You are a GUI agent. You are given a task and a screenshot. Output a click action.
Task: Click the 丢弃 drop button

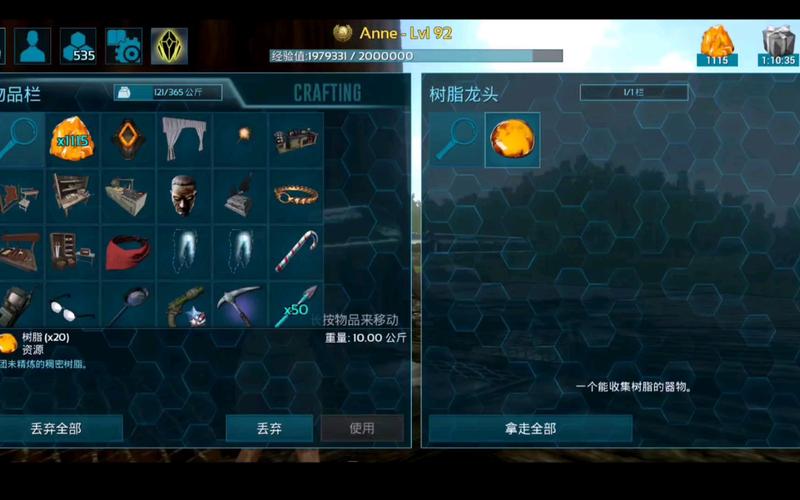click(x=269, y=428)
